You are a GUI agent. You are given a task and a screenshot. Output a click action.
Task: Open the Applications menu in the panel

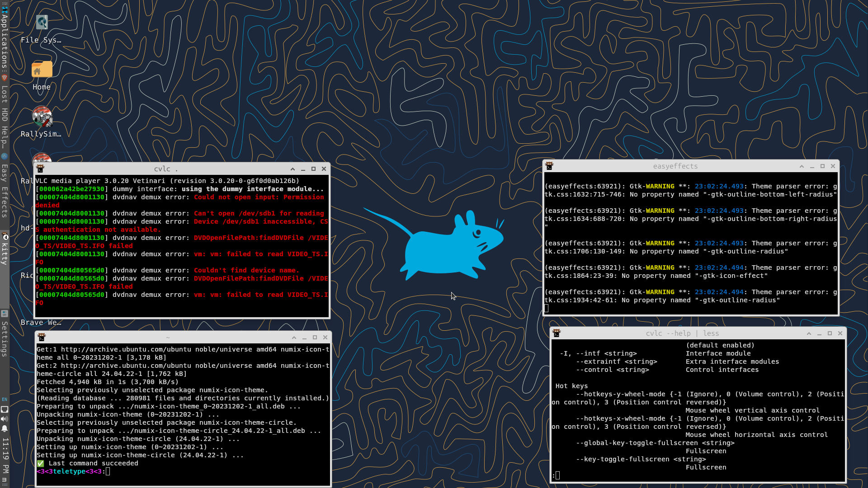tap(5, 38)
